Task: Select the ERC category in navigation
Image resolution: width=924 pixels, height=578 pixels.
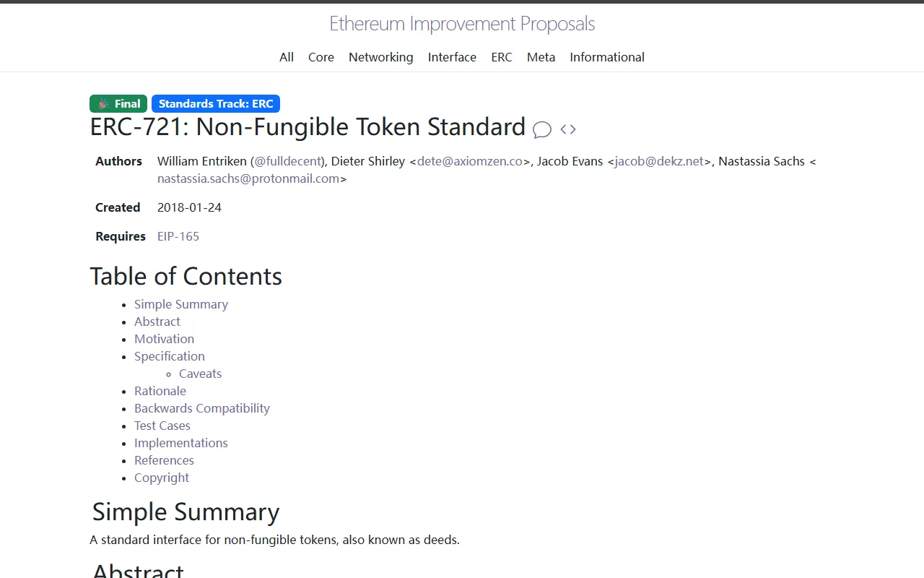Action: click(x=502, y=57)
